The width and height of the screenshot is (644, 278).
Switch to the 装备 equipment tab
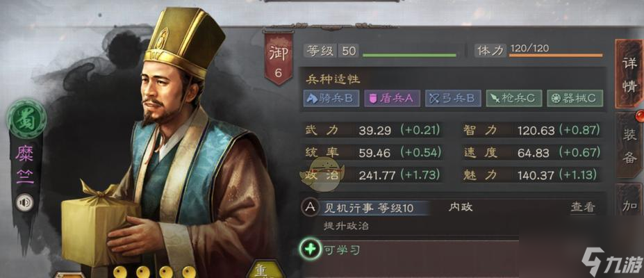tap(629, 146)
